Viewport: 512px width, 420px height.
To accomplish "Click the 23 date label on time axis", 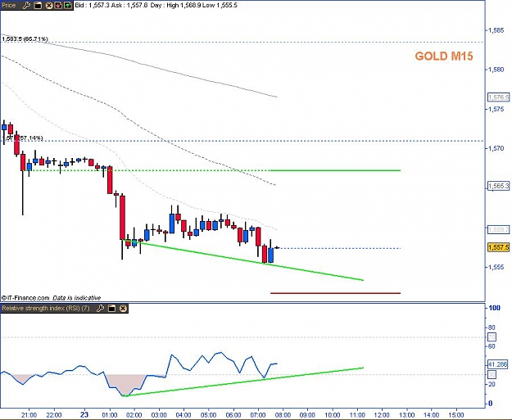I will (84, 414).
